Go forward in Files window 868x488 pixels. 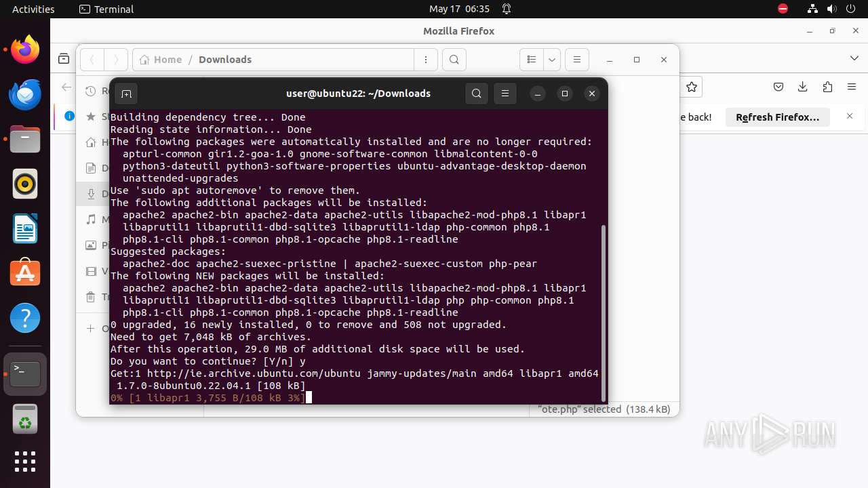116,60
